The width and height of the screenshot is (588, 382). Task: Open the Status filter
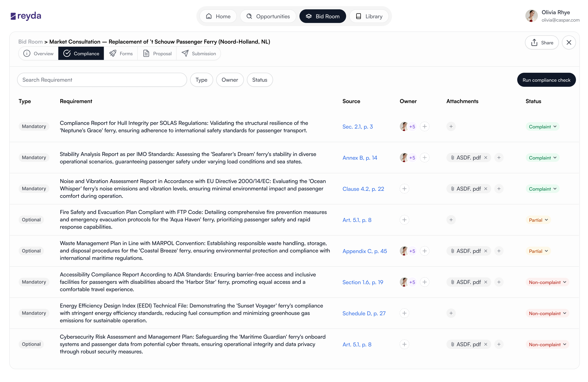pyautogui.click(x=260, y=80)
